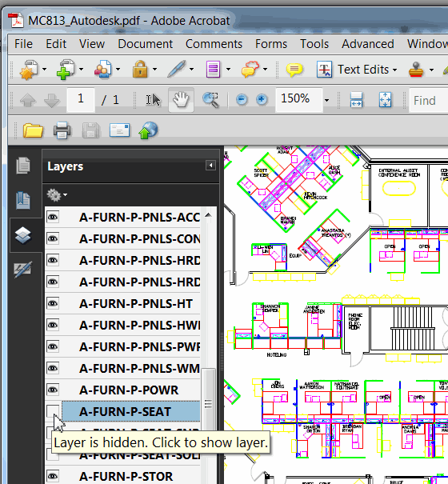Open the zoom percentage dropdown arrow
The width and height of the screenshot is (448, 484).
tap(326, 100)
